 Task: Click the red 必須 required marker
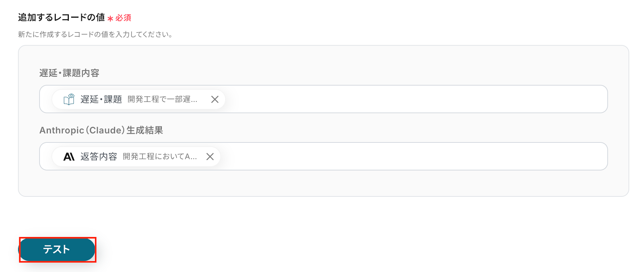tap(123, 18)
